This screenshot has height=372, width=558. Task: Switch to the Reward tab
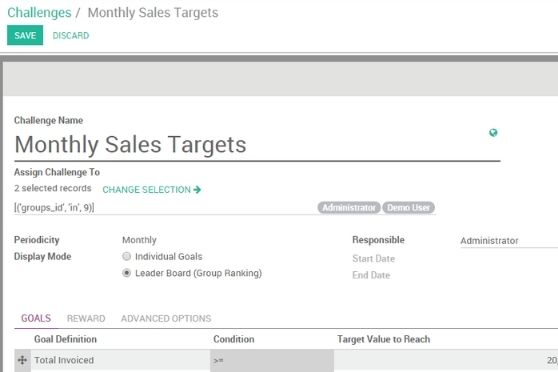pos(86,318)
